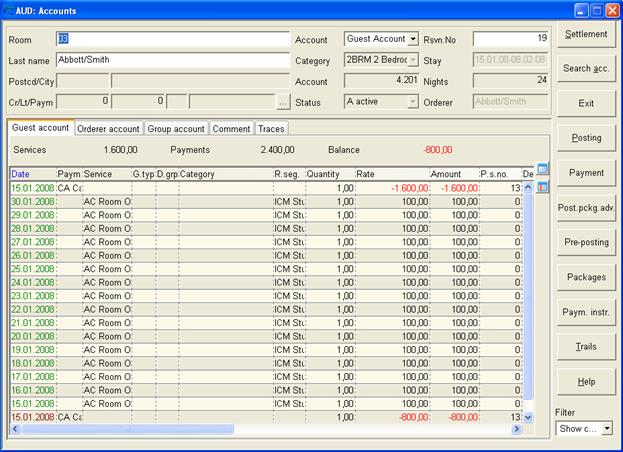Viewport: 623px width, 452px height.
Task: Select the 29.01.2008 row date cell
Action: click(x=33, y=215)
